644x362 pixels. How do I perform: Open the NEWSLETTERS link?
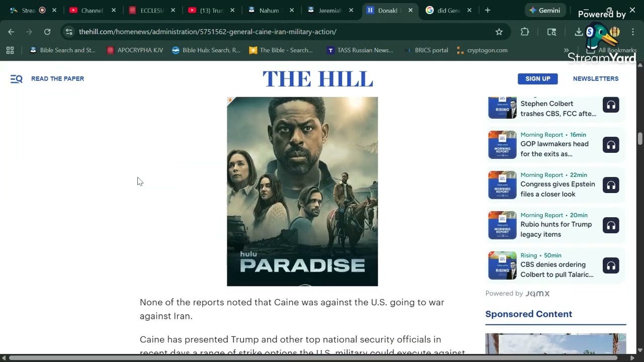click(596, 79)
